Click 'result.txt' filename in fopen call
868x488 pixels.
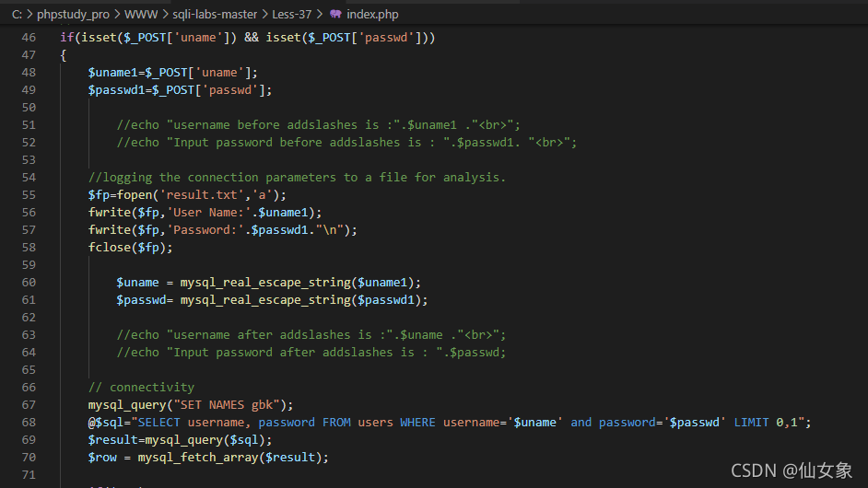coord(202,195)
